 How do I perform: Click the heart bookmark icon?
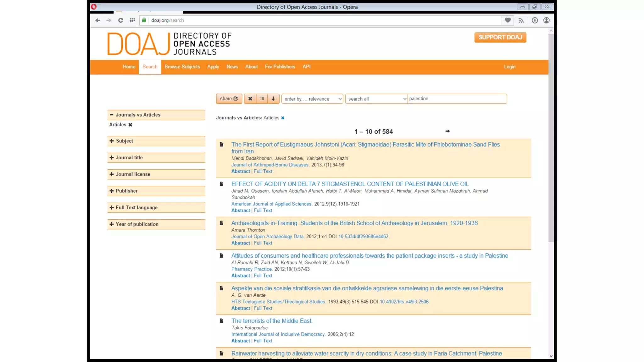click(508, 20)
